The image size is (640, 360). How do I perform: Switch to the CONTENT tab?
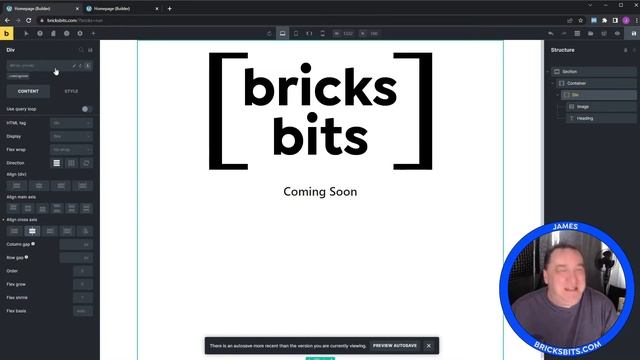(28, 91)
